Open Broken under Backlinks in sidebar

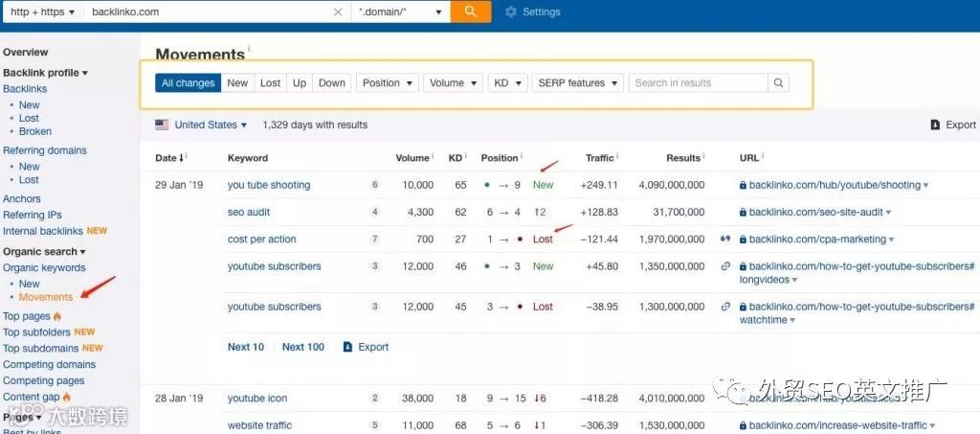click(x=35, y=131)
